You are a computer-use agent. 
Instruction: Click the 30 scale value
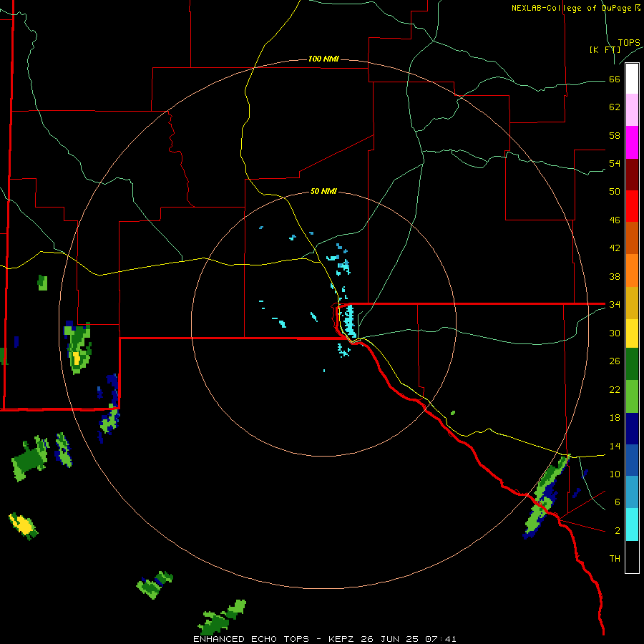pos(615,333)
